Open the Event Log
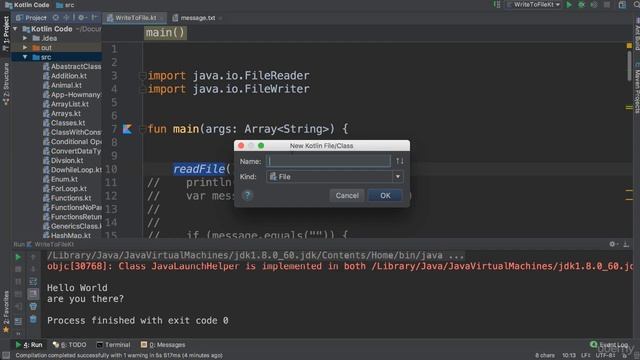Viewport: 640px width, 360px height. 609,345
